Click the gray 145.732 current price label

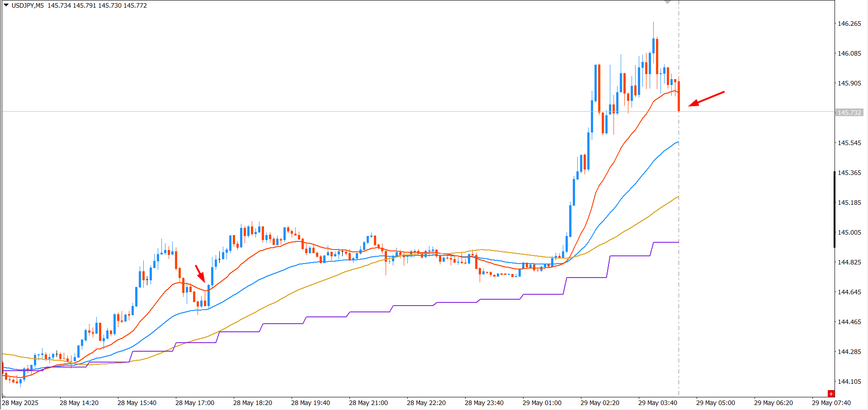[849, 113]
